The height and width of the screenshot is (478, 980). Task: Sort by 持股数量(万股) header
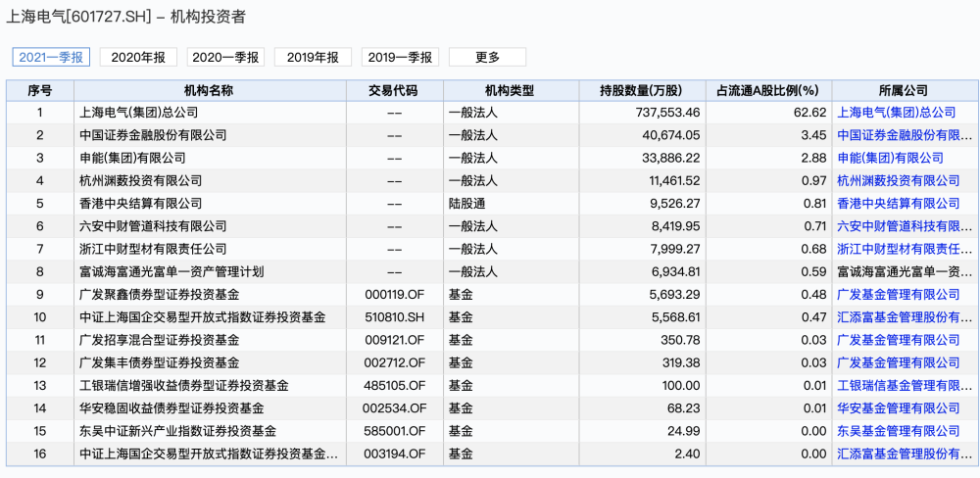pyautogui.click(x=641, y=90)
